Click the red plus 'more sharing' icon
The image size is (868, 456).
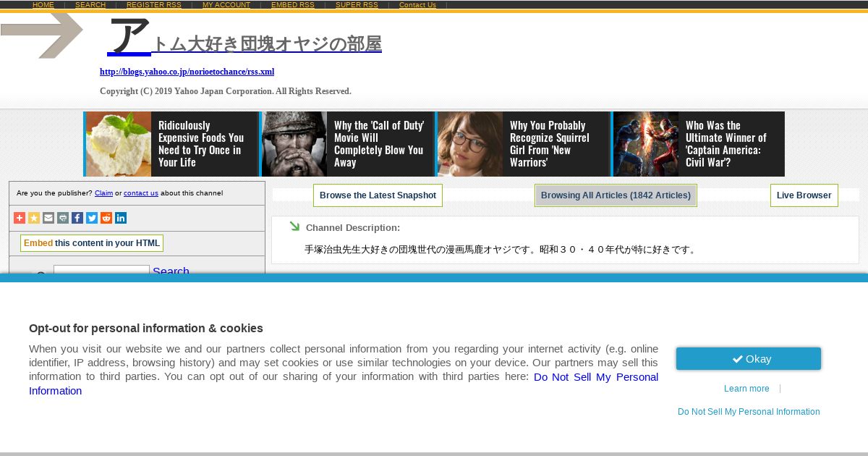pyautogui.click(x=20, y=218)
